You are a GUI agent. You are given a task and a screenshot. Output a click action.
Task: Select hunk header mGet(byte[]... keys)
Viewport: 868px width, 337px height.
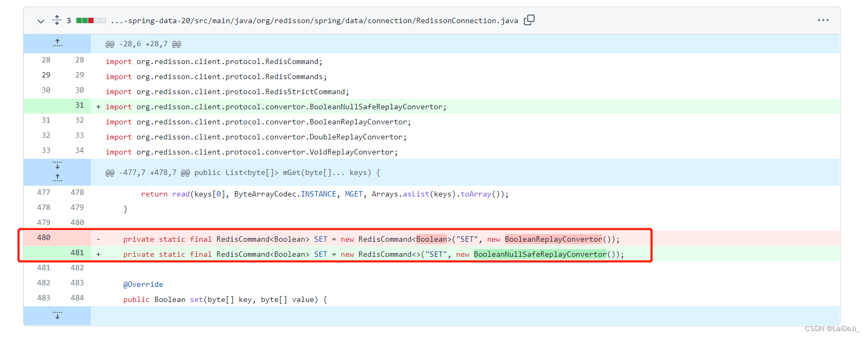coord(243,173)
